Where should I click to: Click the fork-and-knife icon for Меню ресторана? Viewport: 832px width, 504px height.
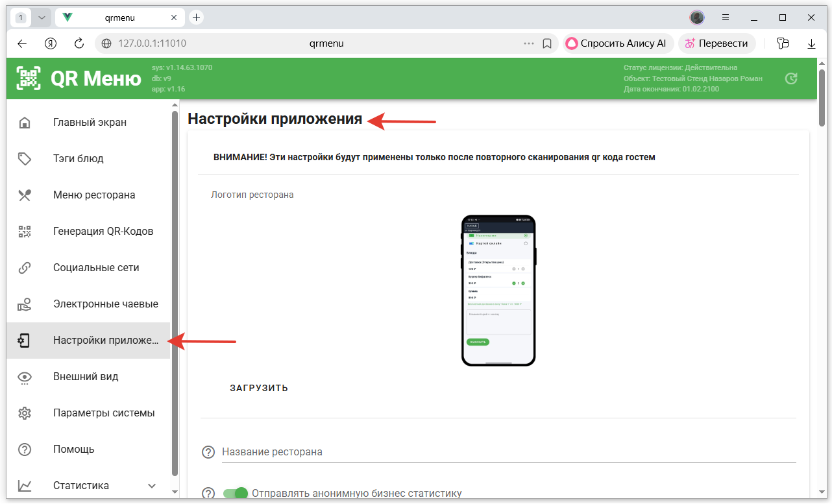25,195
